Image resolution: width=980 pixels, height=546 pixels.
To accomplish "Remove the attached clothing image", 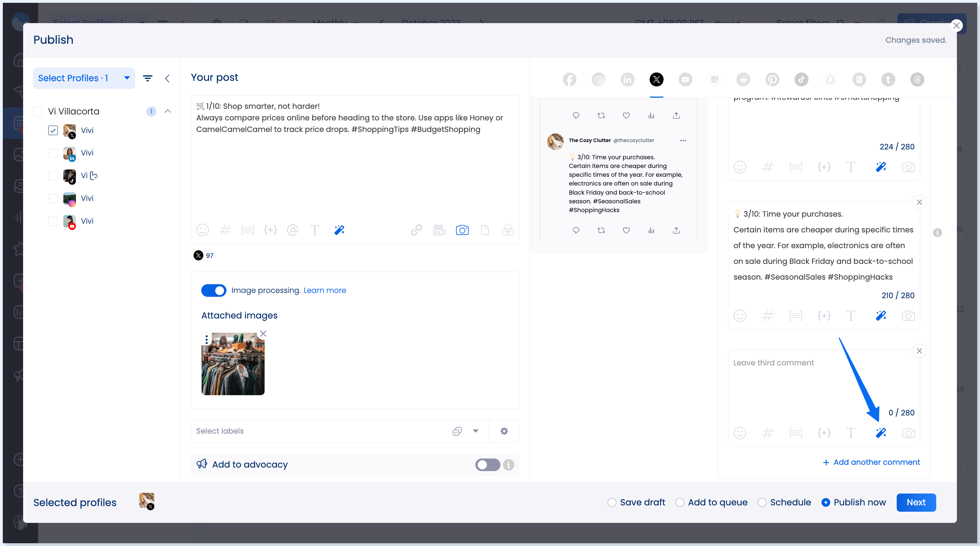I will pyautogui.click(x=263, y=333).
